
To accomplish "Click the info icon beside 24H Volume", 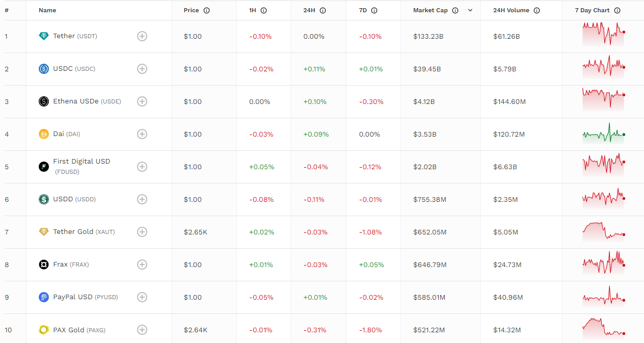I will tap(536, 11).
